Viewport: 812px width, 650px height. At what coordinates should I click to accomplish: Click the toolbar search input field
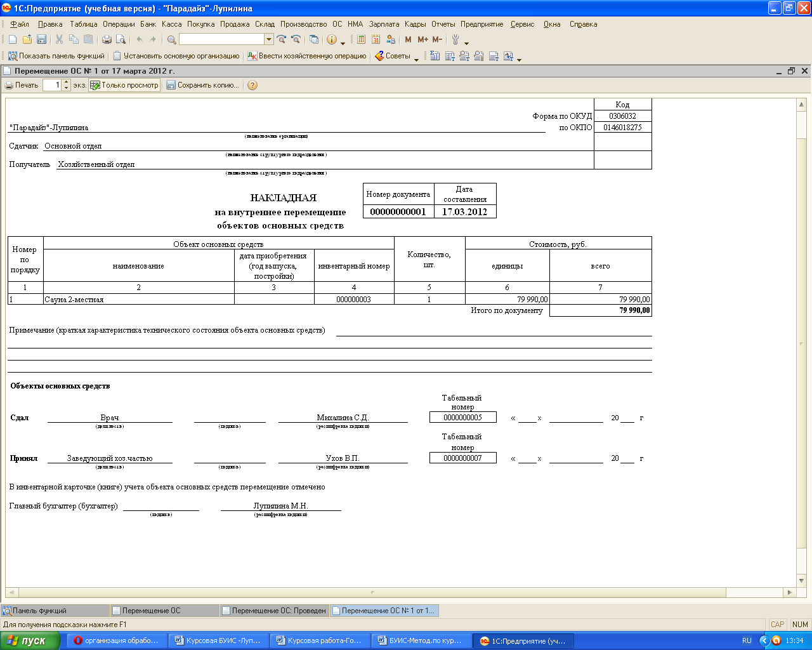221,39
